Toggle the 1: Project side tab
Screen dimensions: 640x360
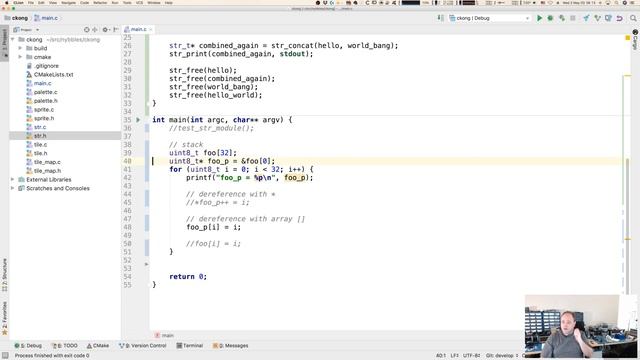click(4, 44)
